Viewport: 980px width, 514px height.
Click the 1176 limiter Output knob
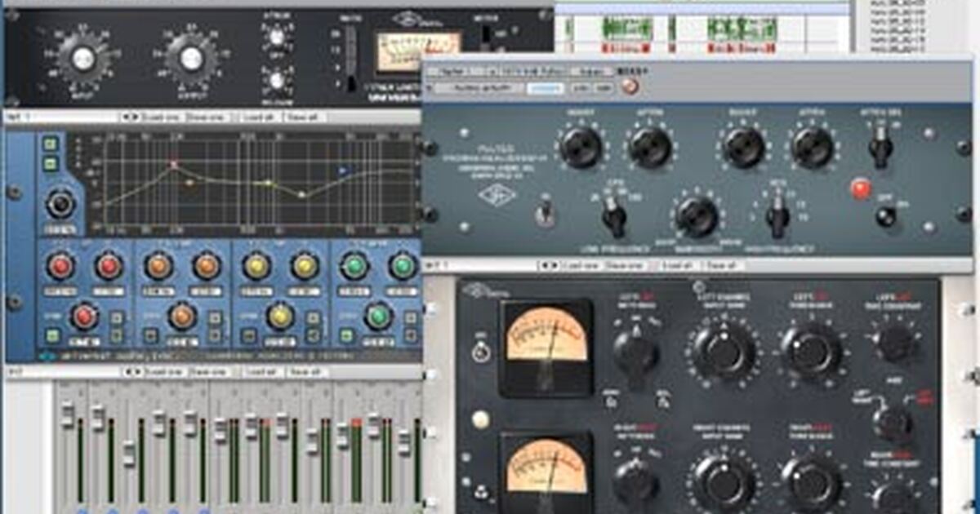(190, 58)
